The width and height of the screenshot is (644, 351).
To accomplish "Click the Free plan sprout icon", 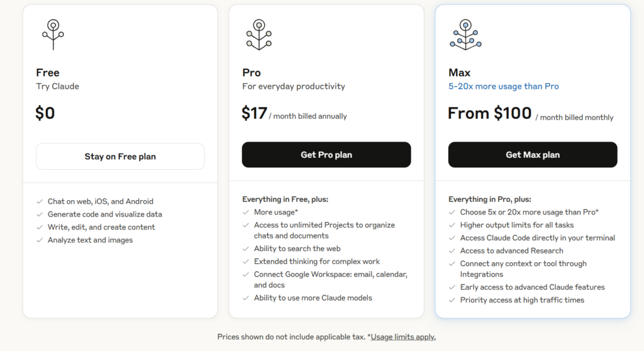I will (x=53, y=35).
